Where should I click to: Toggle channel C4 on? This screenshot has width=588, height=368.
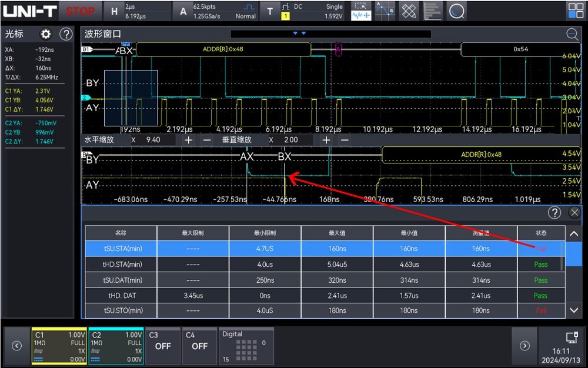(x=199, y=346)
